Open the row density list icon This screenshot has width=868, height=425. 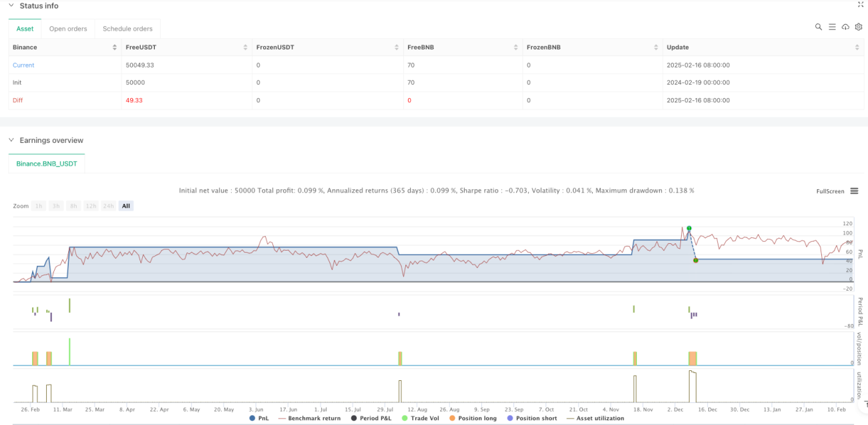click(x=832, y=27)
